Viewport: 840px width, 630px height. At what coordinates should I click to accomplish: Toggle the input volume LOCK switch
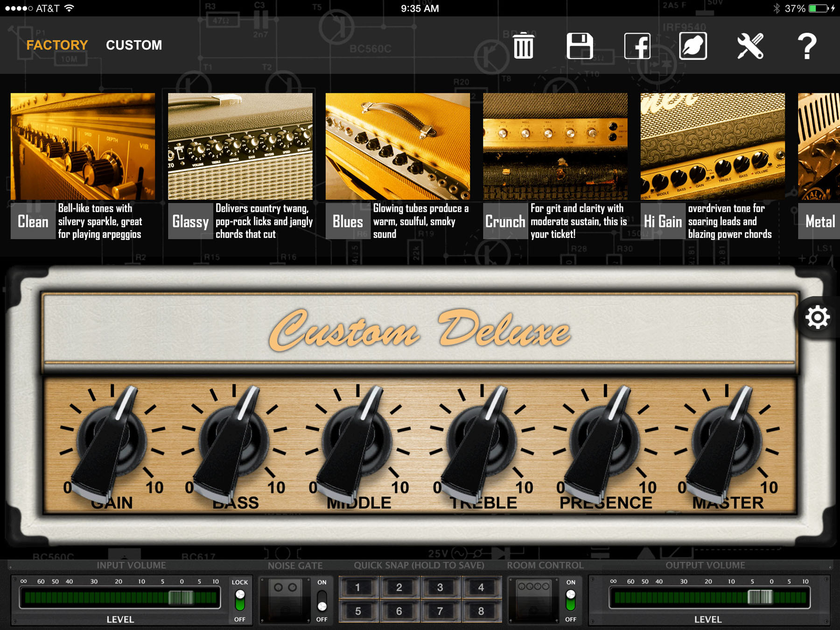pos(240,600)
